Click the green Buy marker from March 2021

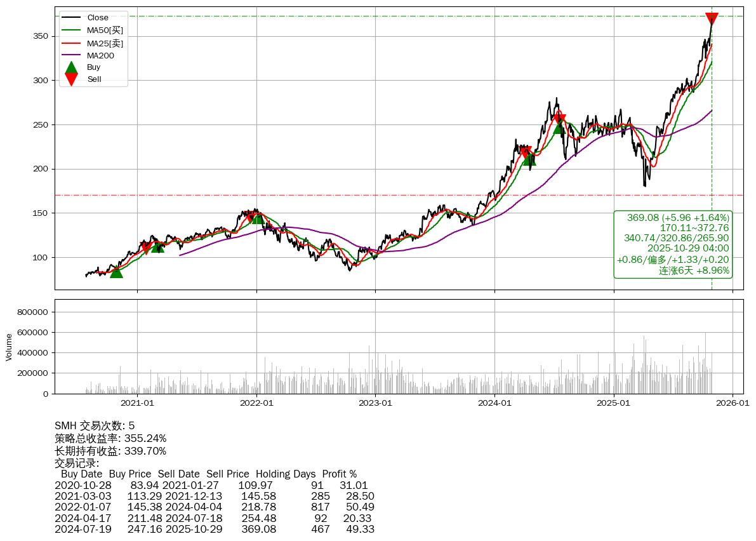click(x=157, y=246)
